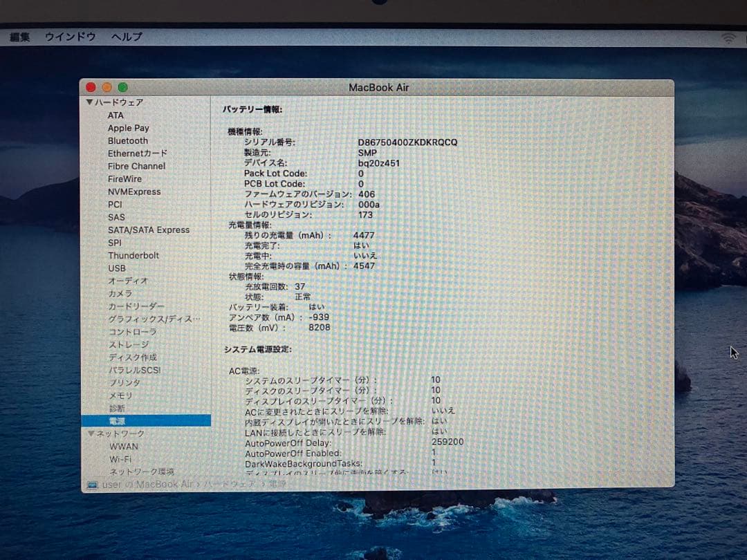
Task: Select 診断 in the sidebar
Action: (x=116, y=408)
